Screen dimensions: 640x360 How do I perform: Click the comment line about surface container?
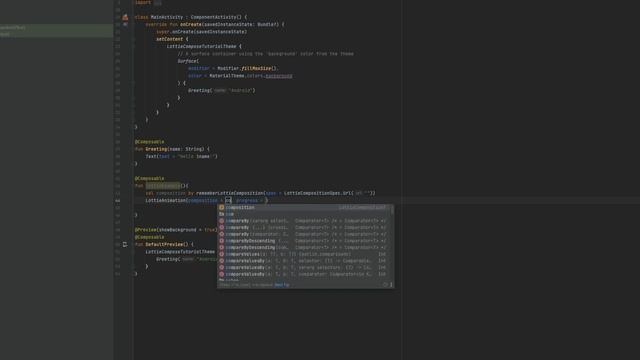pos(265,54)
